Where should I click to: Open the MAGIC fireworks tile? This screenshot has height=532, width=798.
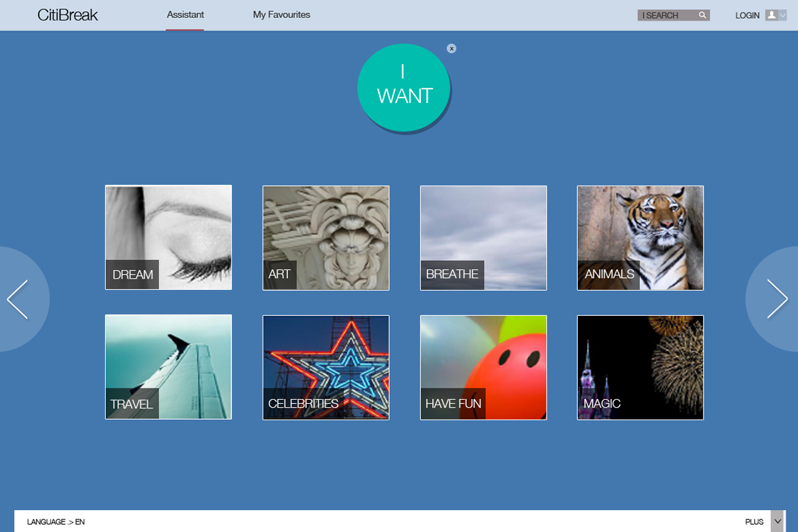(x=640, y=367)
